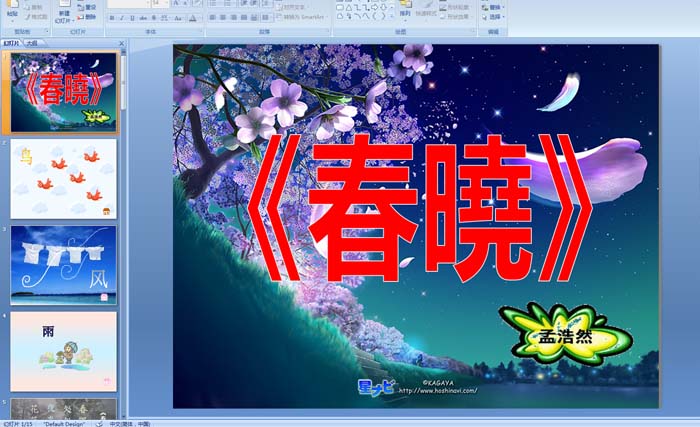
Task: Toggle Underline formatting
Action: (132, 18)
